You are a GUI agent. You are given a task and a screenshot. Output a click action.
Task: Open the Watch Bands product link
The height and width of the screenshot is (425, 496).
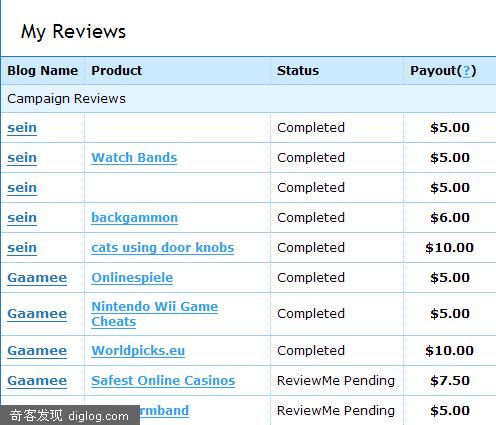tap(134, 158)
